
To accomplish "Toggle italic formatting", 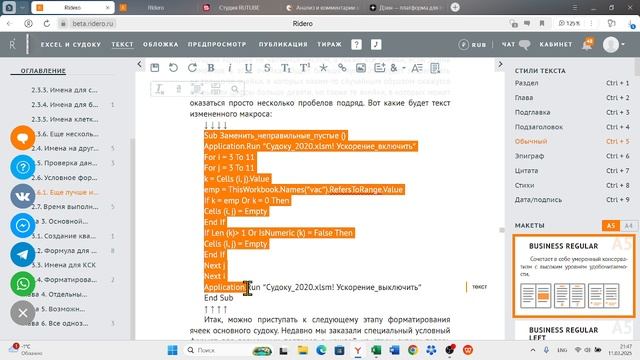I will click(230, 68).
